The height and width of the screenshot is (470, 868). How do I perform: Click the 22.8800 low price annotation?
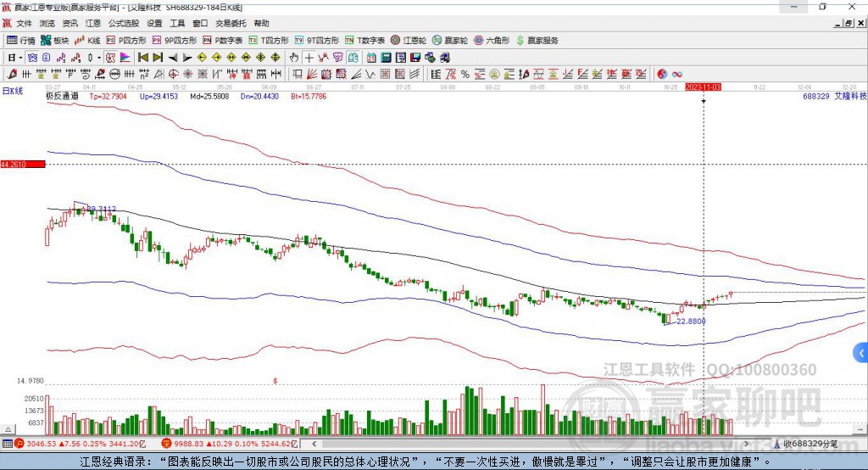(x=691, y=321)
